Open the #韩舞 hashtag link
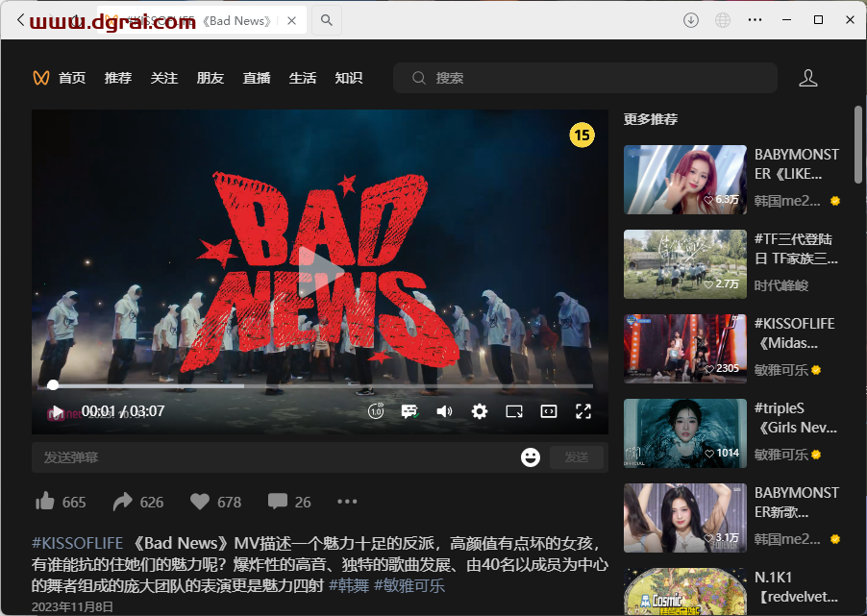 click(350, 585)
